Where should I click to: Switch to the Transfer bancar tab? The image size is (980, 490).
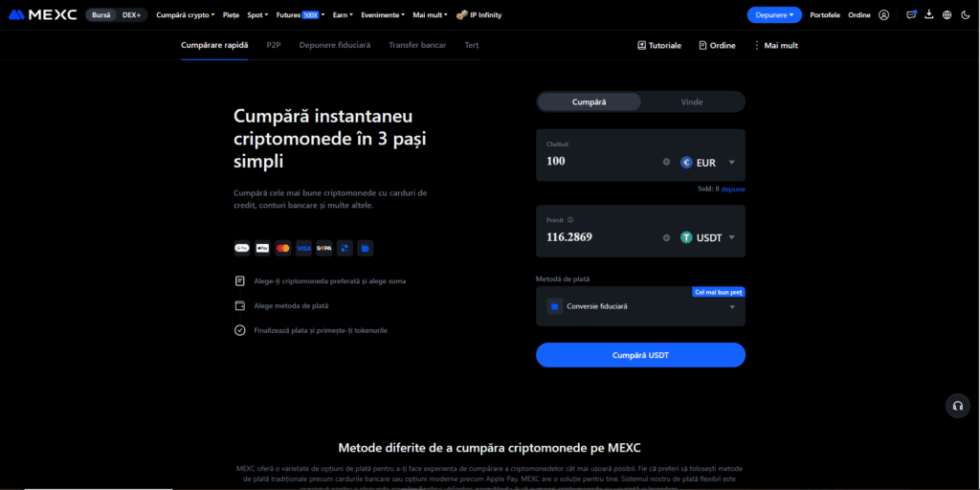point(417,46)
